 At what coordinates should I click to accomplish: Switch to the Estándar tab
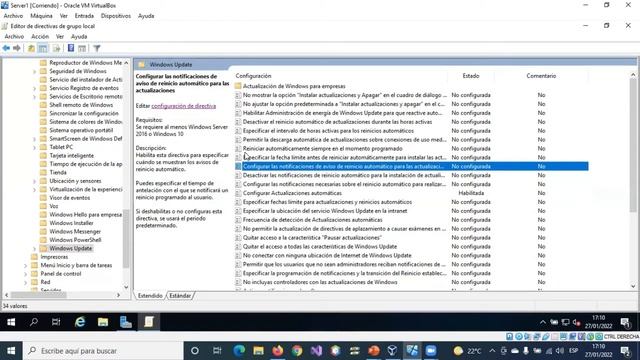(180, 296)
